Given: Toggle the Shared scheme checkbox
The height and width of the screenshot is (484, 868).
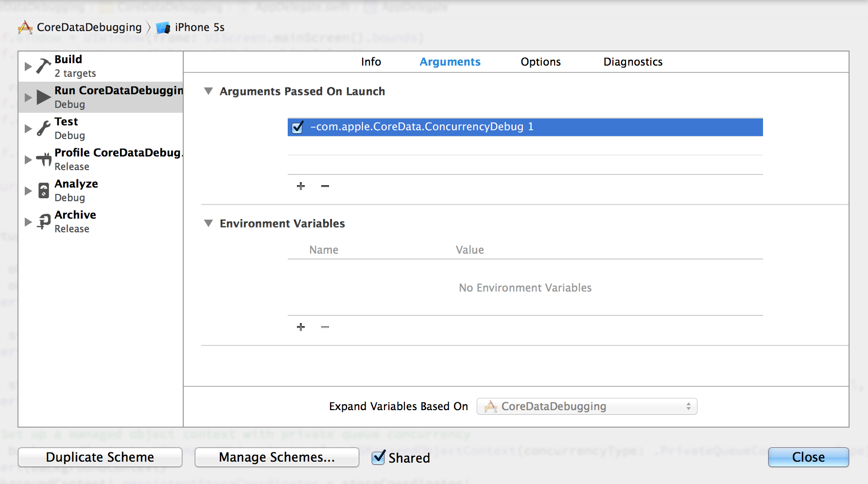Looking at the screenshot, I should [378, 457].
